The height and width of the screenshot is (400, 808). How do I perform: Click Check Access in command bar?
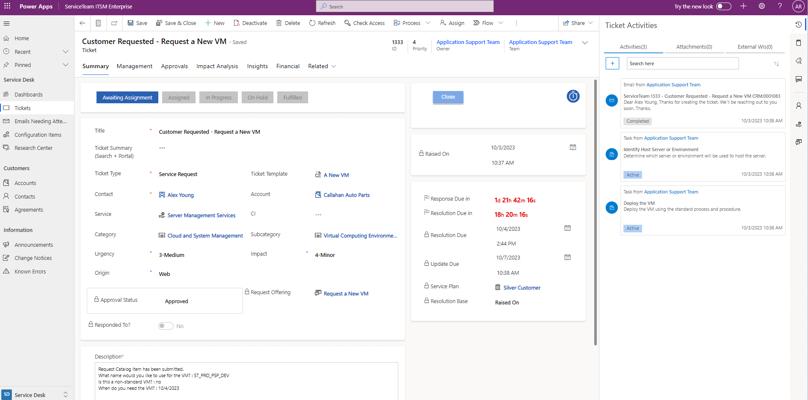(x=364, y=23)
